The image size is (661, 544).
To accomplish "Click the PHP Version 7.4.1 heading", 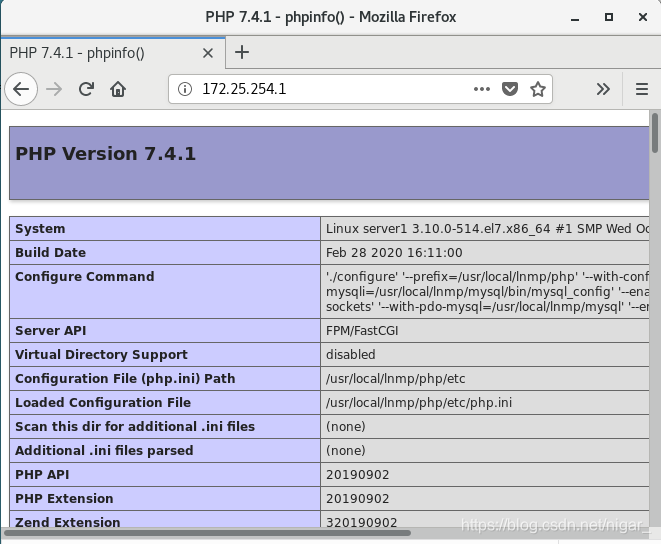I will 106,154.
